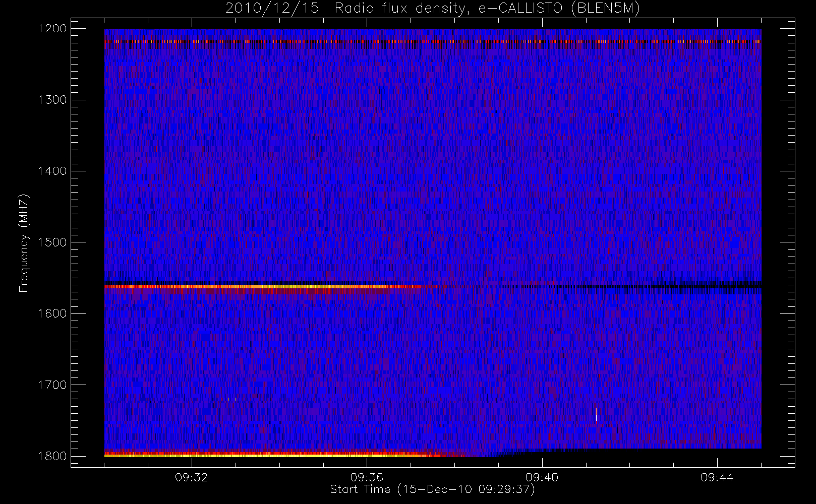Click the 09:44 time tick label

pos(717,477)
